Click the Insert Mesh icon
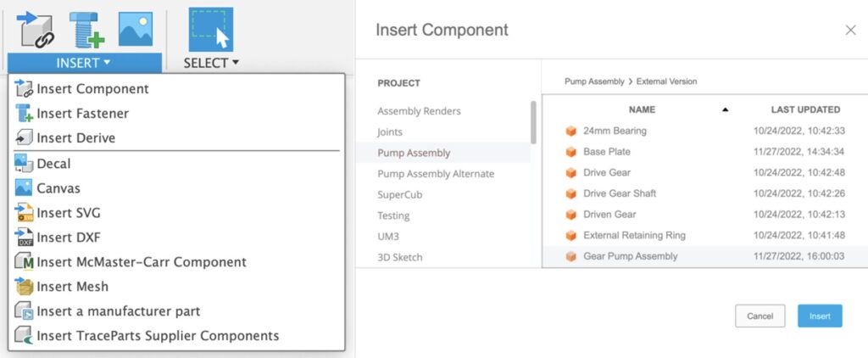This screenshot has height=358, width=868. (24, 287)
